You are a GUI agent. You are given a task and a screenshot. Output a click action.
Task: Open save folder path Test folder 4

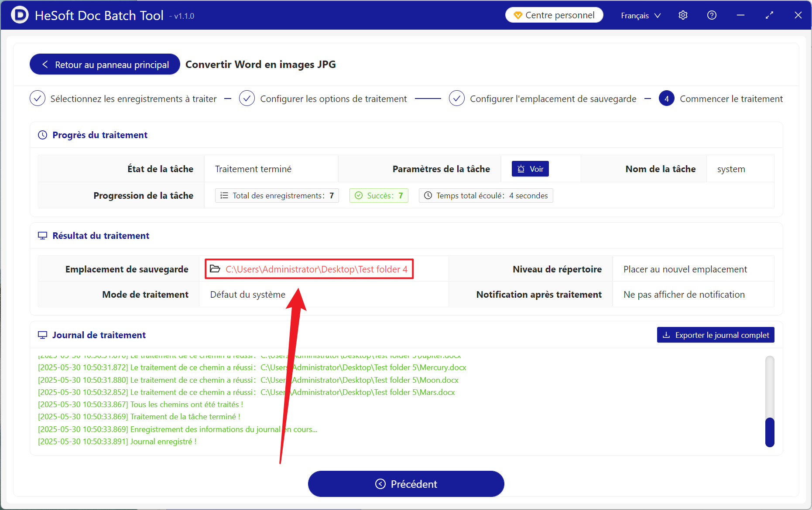click(316, 269)
